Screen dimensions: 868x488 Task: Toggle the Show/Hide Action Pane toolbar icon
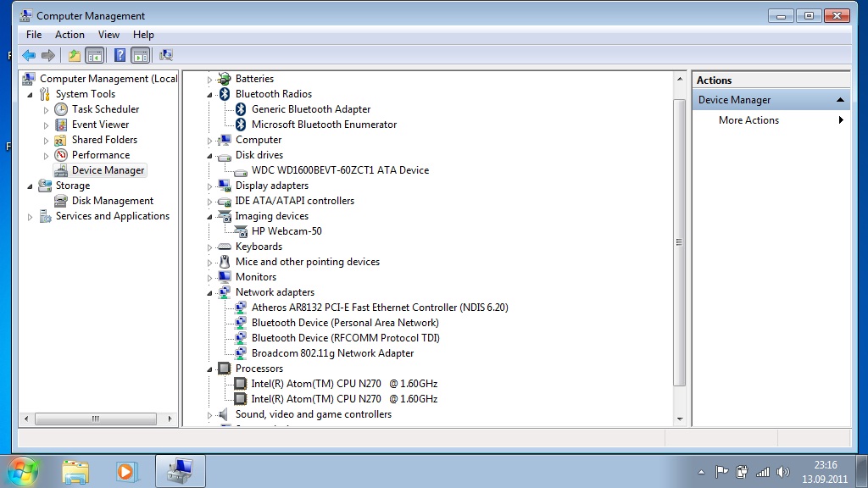click(141, 55)
